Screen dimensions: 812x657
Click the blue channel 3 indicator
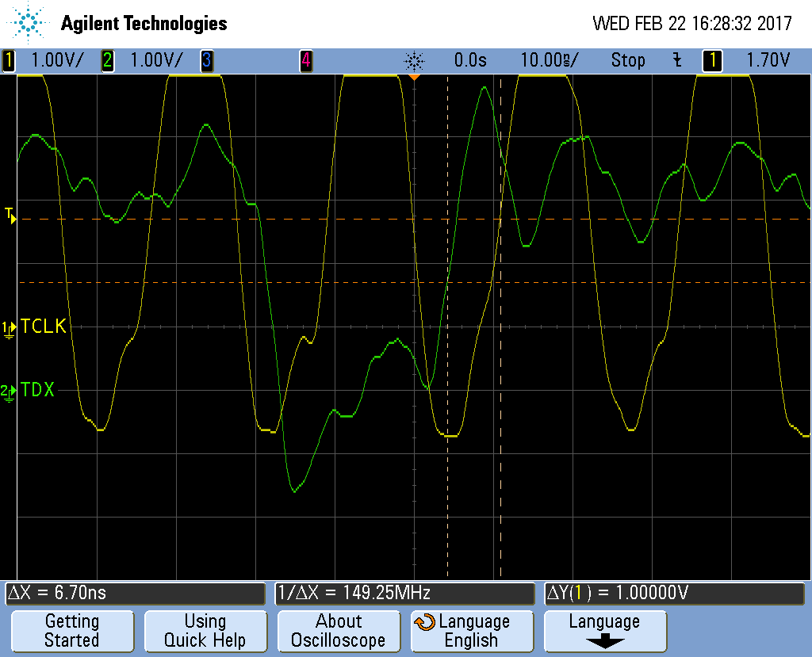click(206, 60)
